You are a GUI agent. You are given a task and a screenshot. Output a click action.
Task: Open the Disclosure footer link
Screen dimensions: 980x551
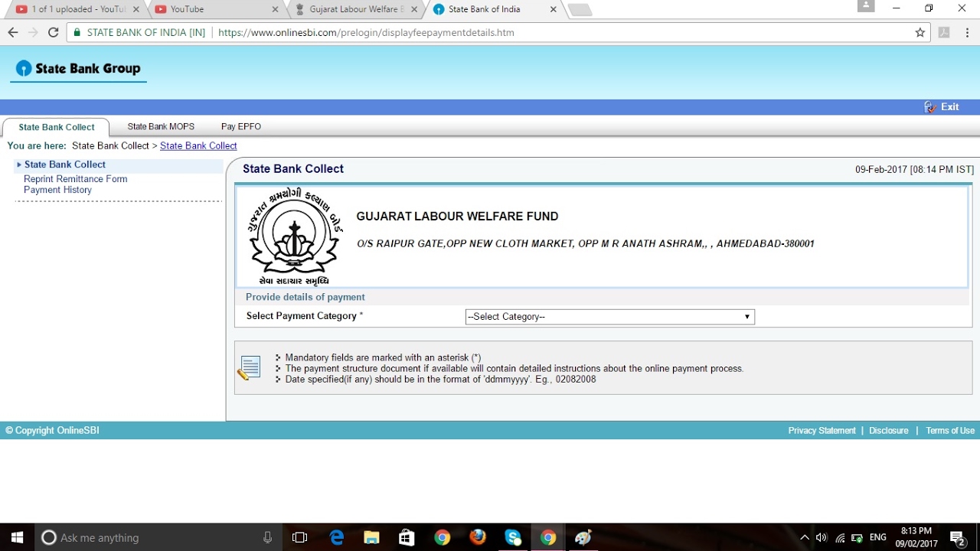(x=889, y=431)
